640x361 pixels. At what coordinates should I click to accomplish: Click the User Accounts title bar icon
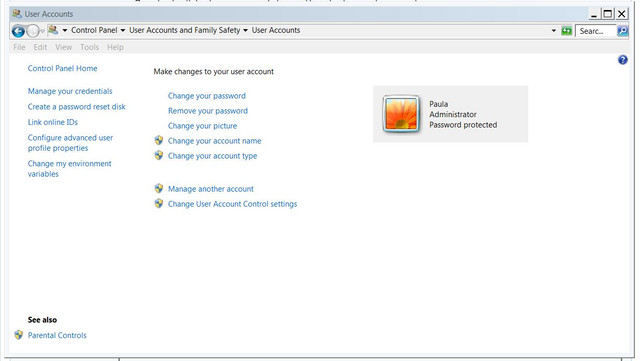pos(17,13)
